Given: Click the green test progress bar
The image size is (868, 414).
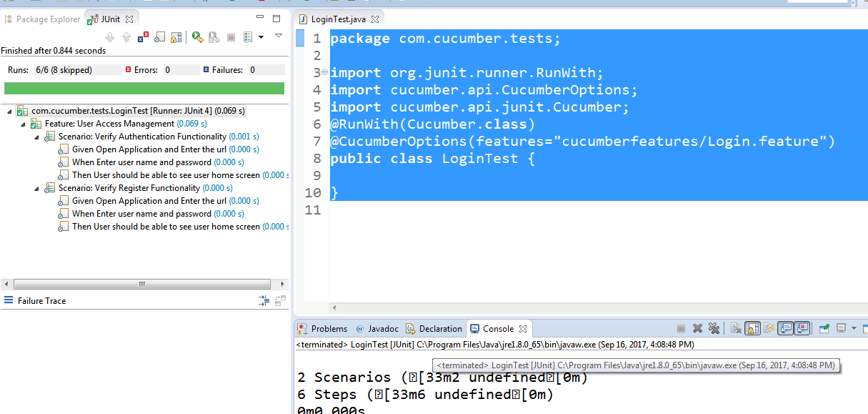Looking at the screenshot, I should (143, 87).
